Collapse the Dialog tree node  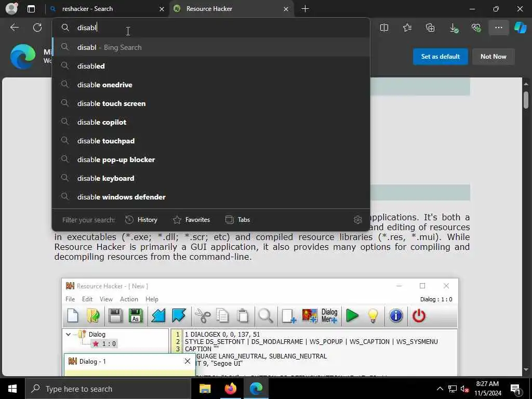[x=68, y=334]
